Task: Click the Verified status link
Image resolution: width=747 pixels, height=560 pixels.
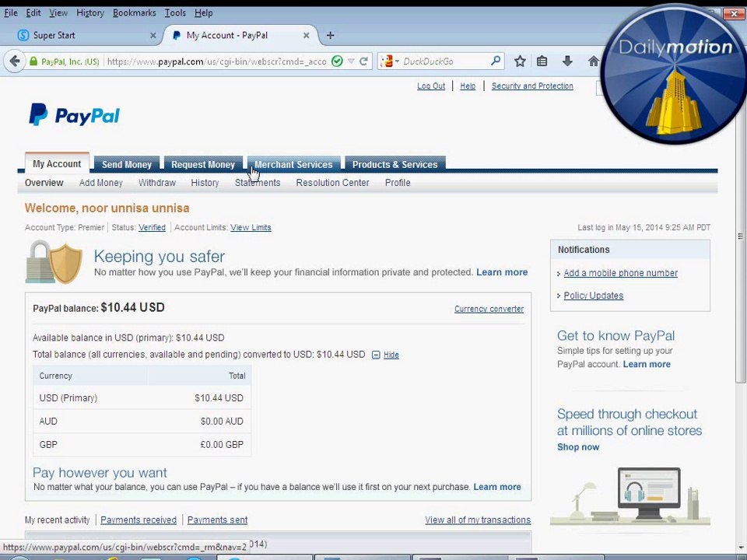Action: click(152, 228)
